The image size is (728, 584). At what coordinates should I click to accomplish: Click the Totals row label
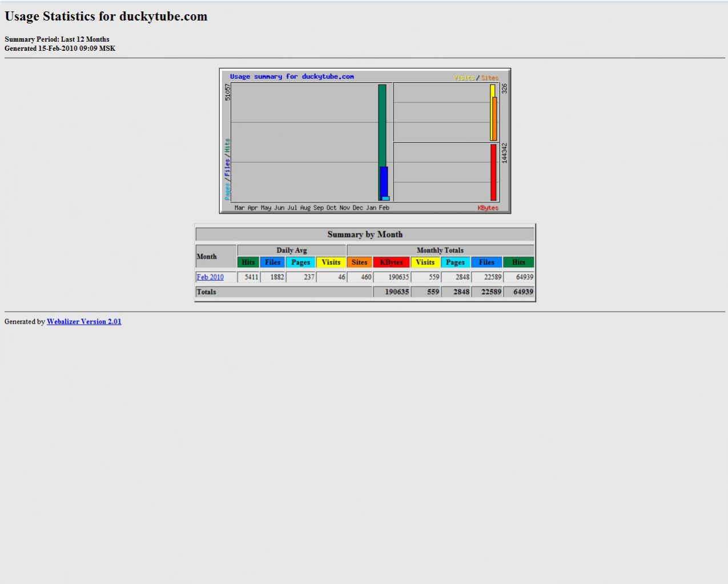[207, 292]
